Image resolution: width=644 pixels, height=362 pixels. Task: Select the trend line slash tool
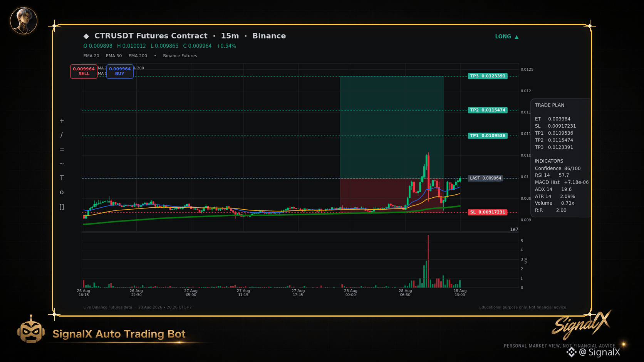pos(62,135)
